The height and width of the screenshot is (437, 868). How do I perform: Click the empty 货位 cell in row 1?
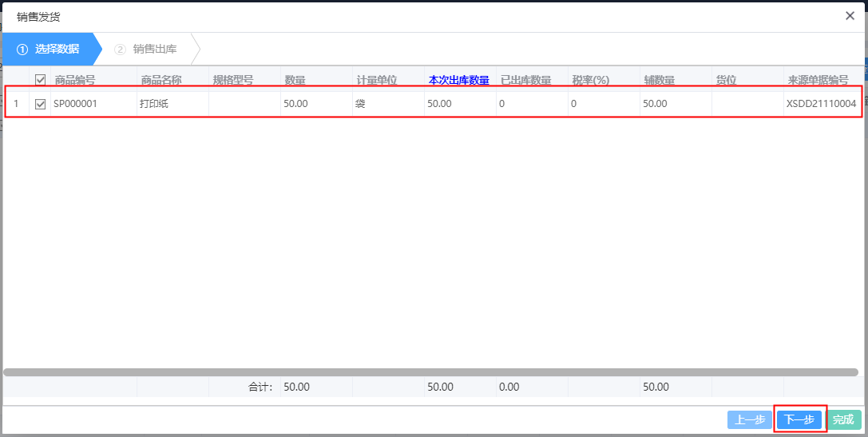point(748,104)
